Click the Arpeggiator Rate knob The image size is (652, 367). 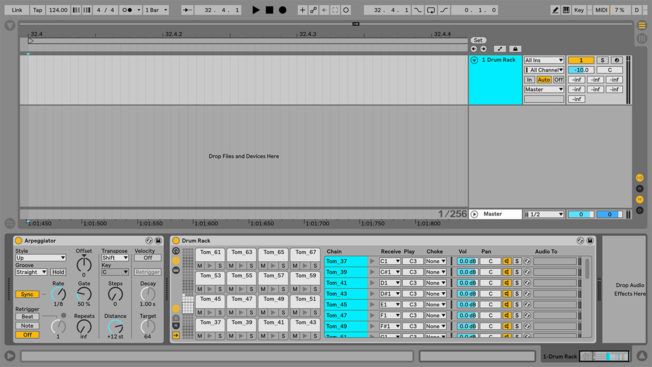click(x=58, y=294)
